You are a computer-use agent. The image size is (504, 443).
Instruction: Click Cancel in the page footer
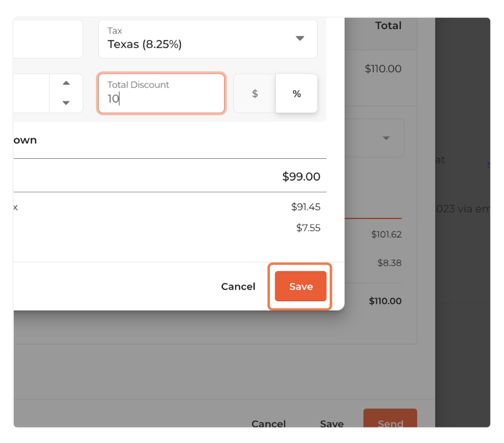(268, 423)
